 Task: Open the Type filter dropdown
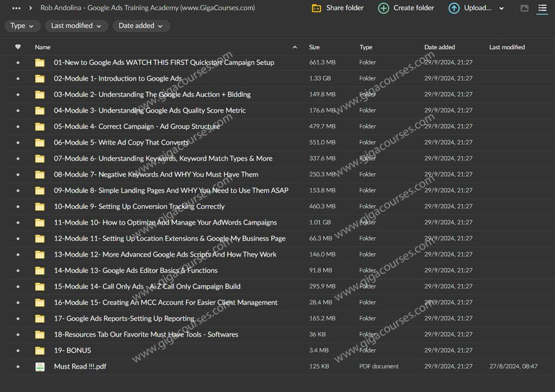pyautogui.click(x=22, y=25)
